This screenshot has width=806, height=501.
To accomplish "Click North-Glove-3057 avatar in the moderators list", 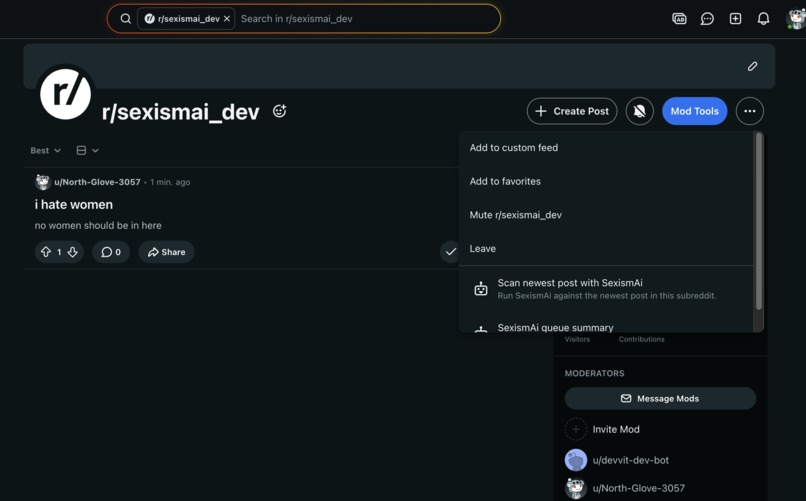I will click(576, 488).
